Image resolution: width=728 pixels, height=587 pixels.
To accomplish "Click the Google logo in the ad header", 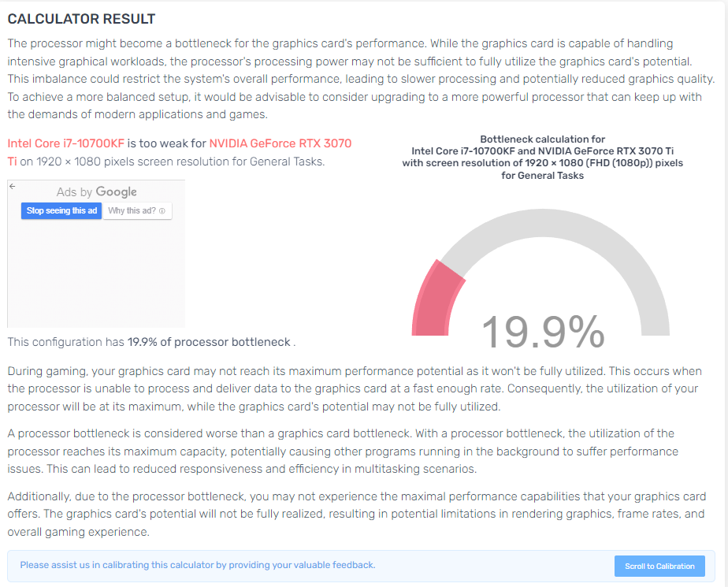I will coord(116,191).
